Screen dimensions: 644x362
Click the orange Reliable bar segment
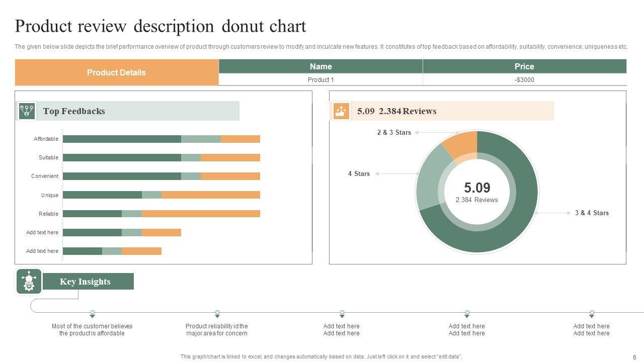(201, 214)
